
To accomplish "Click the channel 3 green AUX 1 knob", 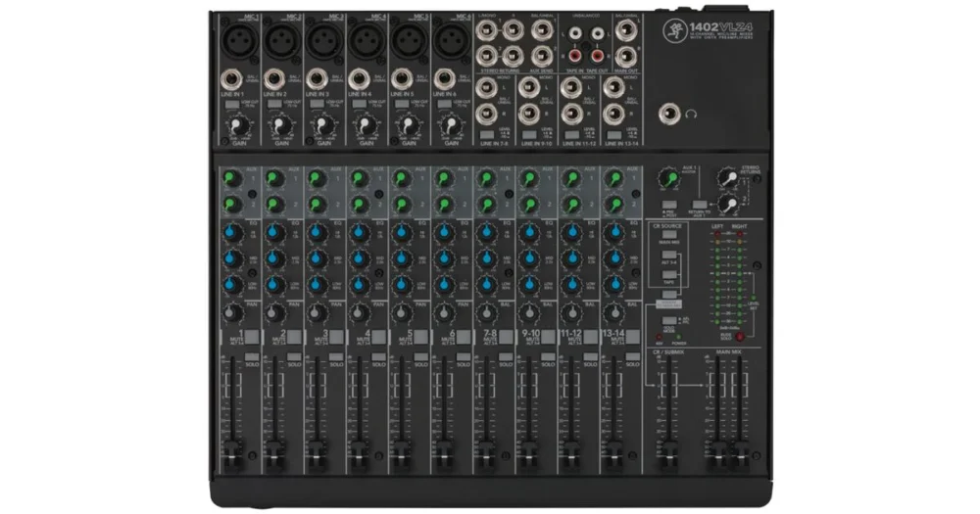I will tap(318, 177).
